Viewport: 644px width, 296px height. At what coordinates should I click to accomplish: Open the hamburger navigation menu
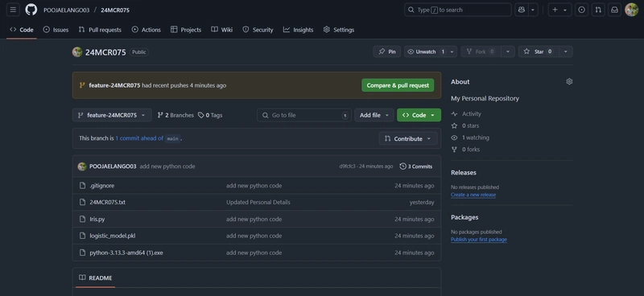pyautogui.click(x=13, y=10)
